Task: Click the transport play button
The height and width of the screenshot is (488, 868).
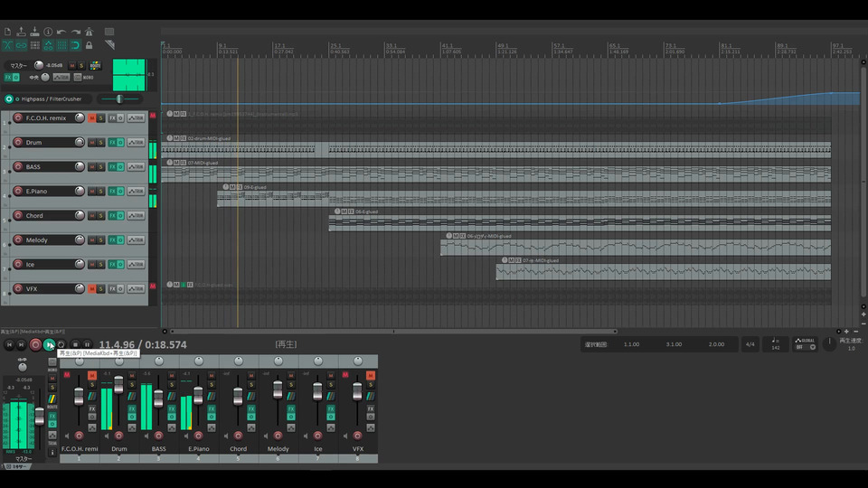Action: tap(49, 344)
